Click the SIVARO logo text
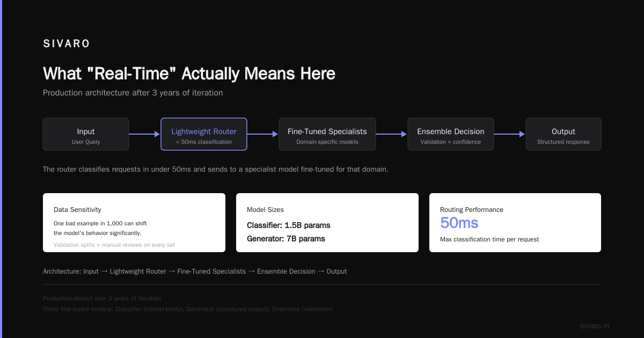Viewport: 644px width, 338px height. click(x=67, y=44)
